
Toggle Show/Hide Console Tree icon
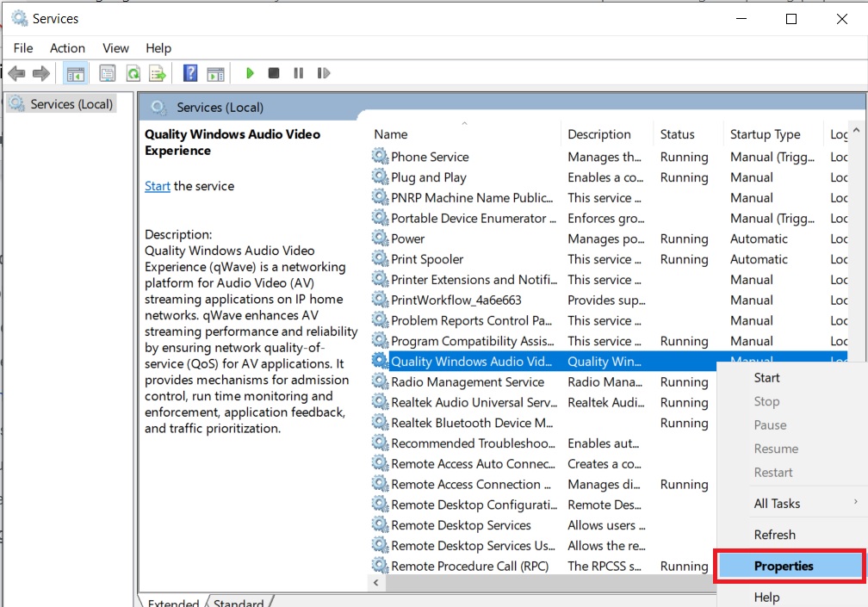(x=76, y=73)
